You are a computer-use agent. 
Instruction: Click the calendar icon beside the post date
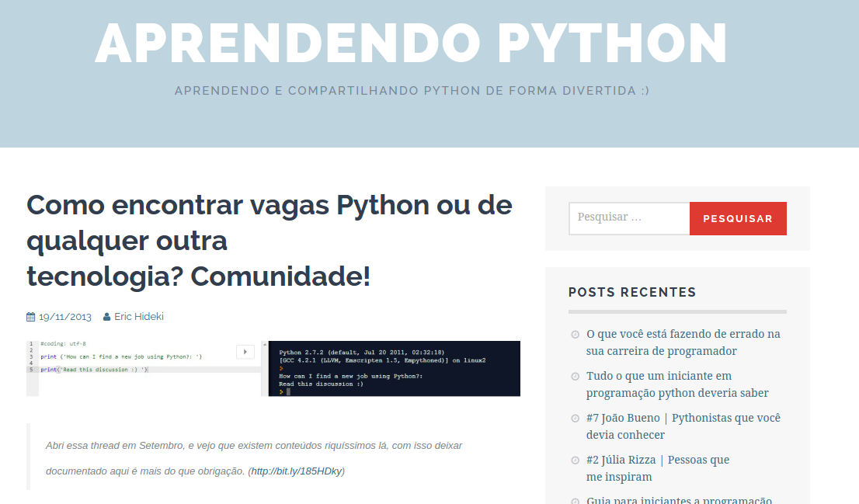tap(31, 317)
